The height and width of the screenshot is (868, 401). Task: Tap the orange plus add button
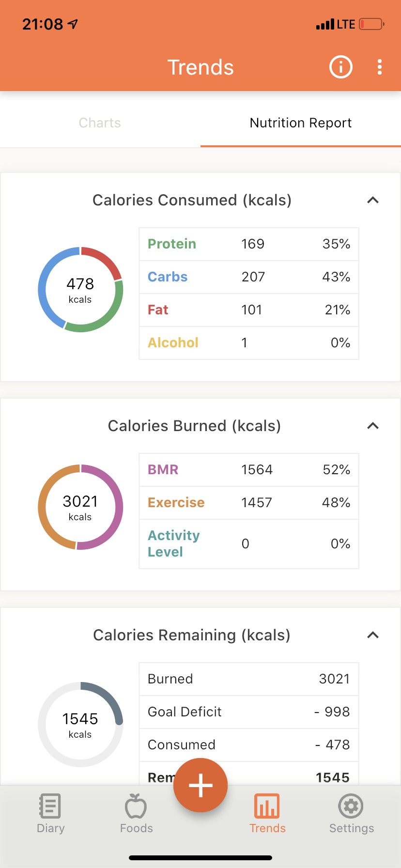pyautogui.click(x=200, y=785)
